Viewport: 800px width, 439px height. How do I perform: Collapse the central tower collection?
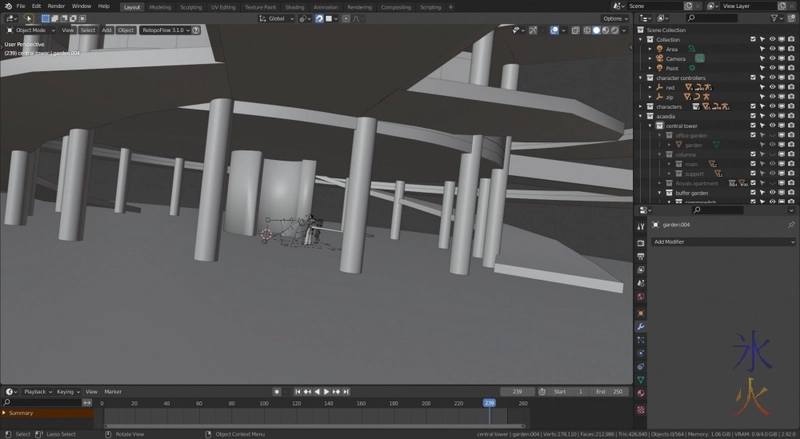click(652, 126)
